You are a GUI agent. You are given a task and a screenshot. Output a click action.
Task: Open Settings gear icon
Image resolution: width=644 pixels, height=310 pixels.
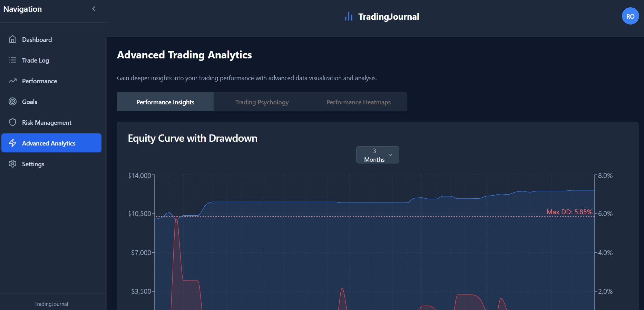[x=13, y=164]
